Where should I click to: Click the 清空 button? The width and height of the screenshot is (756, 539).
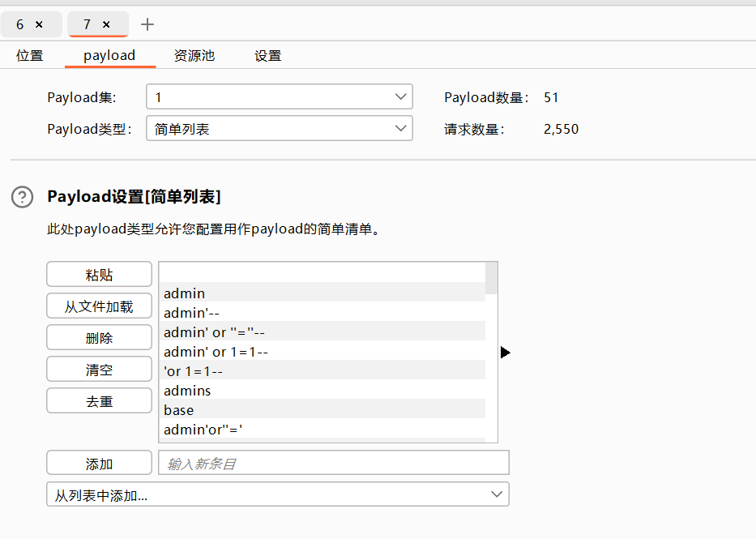coord(100,370)
